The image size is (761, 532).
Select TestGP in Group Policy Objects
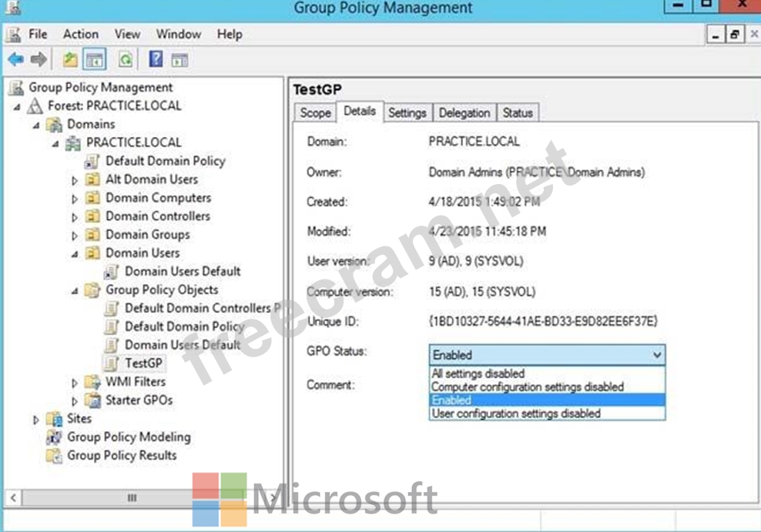pyautogui.click(x=143, y=363)
